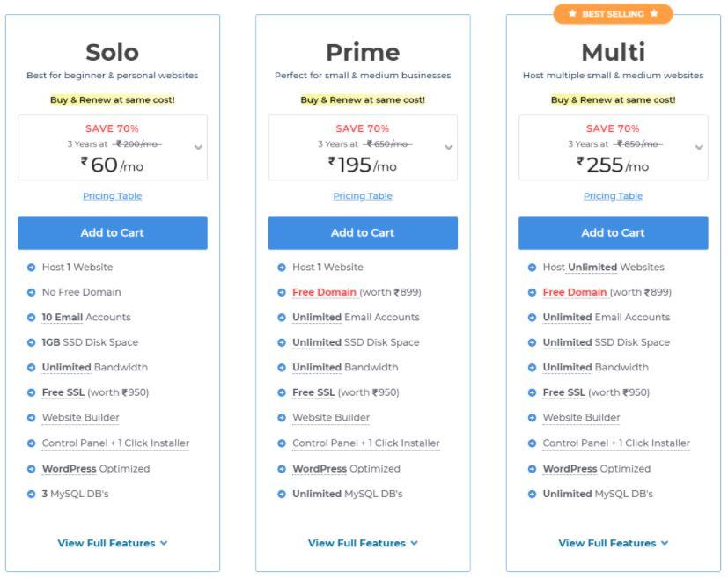The image size is (728, 579).
Task: Open Multi plan duration dropdown arrow
Action: (x=699, y=148)
